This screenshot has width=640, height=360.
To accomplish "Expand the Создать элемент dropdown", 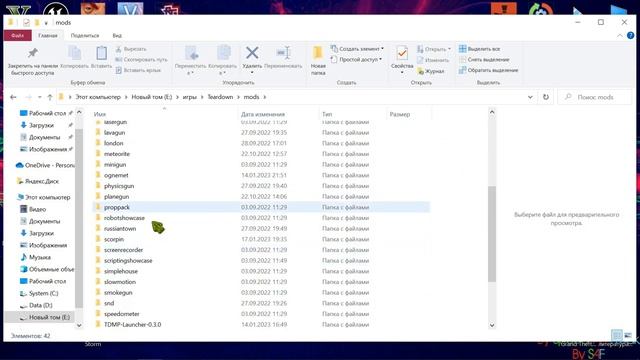I will pyautogui.click(x=382, y=49).
